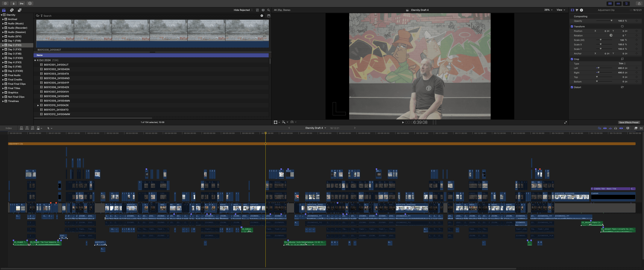
Task: Open the viewer View menu
Action: (x=561, y=10)
